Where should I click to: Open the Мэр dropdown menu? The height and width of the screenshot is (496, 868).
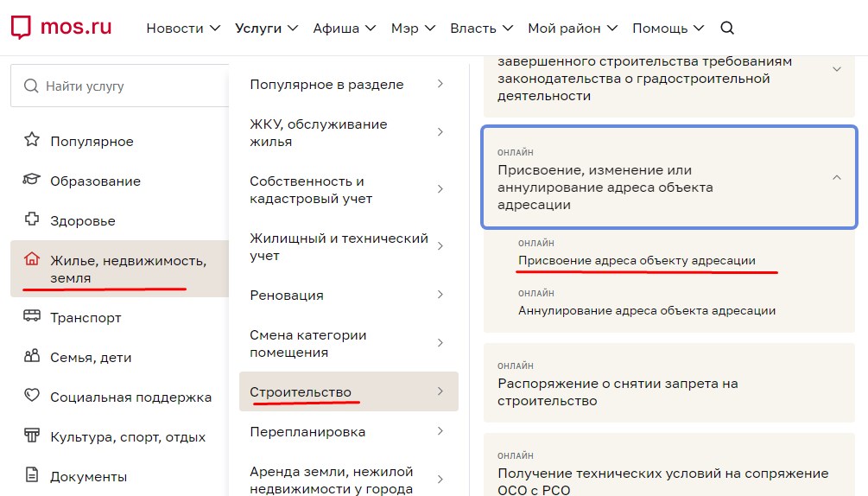(x=413, y=29)
